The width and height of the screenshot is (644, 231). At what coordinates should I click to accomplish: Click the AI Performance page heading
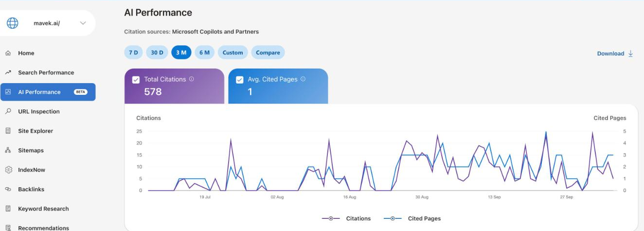(x=158, y=13)
